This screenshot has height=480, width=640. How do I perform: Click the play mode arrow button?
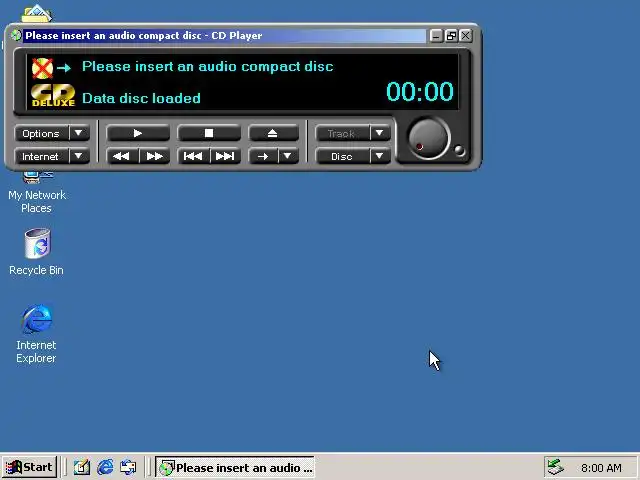(x=263, y=156)
